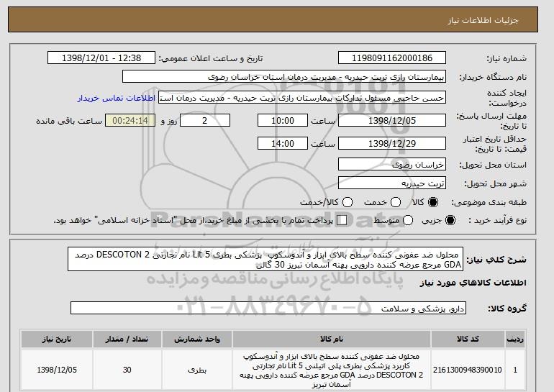Click product code 2161300948390010 cell
The height and width of the screenshot is (392, 554).
coord(468,370)
